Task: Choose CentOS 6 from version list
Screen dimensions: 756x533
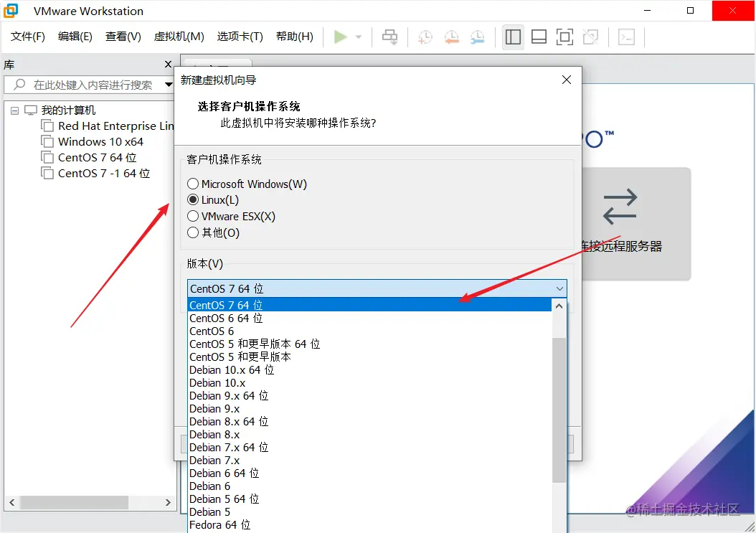Action: click(369, 331)
